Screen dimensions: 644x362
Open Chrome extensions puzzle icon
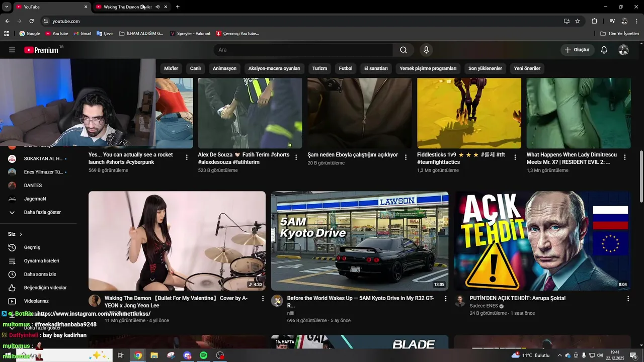[x=594, y=21]
